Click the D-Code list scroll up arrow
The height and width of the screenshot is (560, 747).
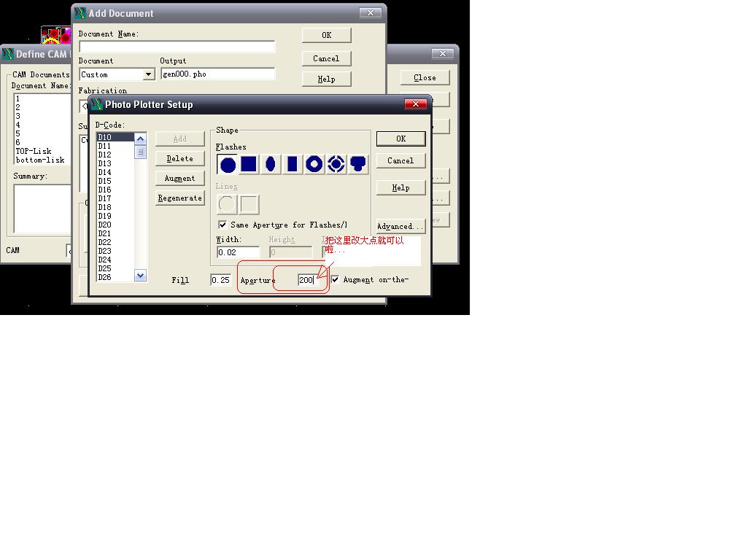[140, 139]
